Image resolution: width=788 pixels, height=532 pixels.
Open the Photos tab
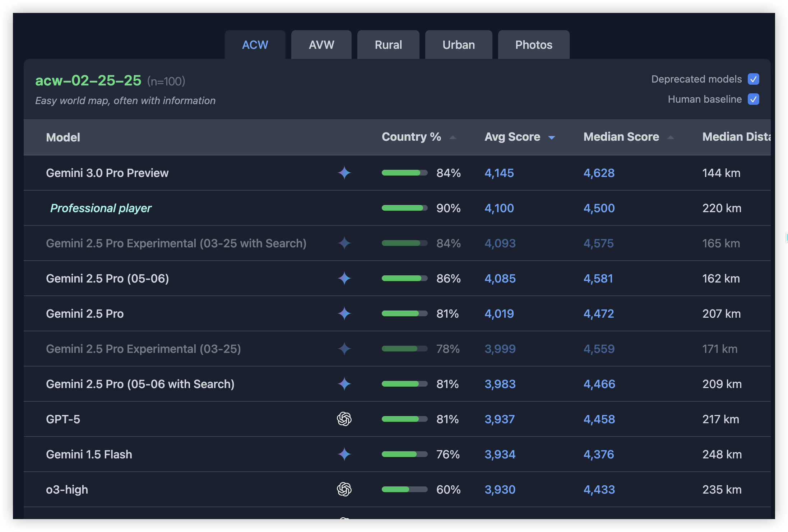533,45
